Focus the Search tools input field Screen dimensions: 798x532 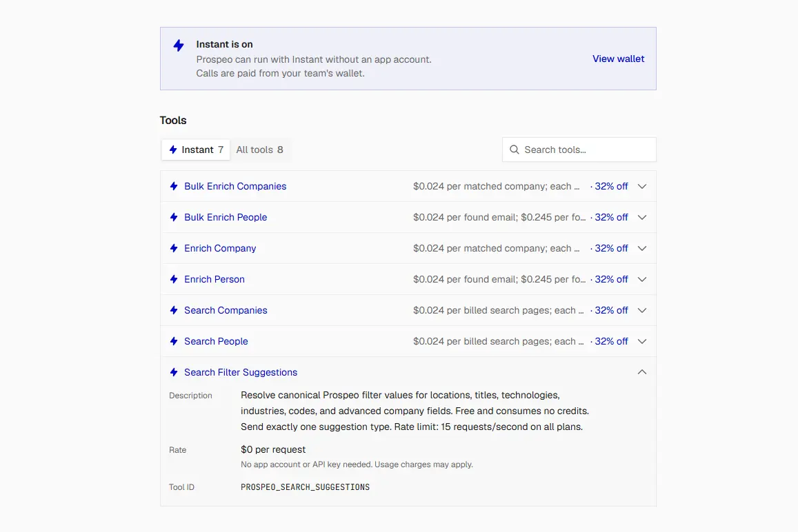pyautogui.click(x=579, y=150)
